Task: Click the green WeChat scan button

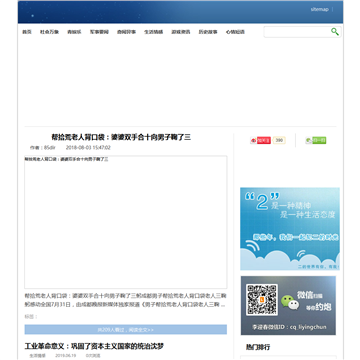Action: pyautogui.click(x=319, y=141)
